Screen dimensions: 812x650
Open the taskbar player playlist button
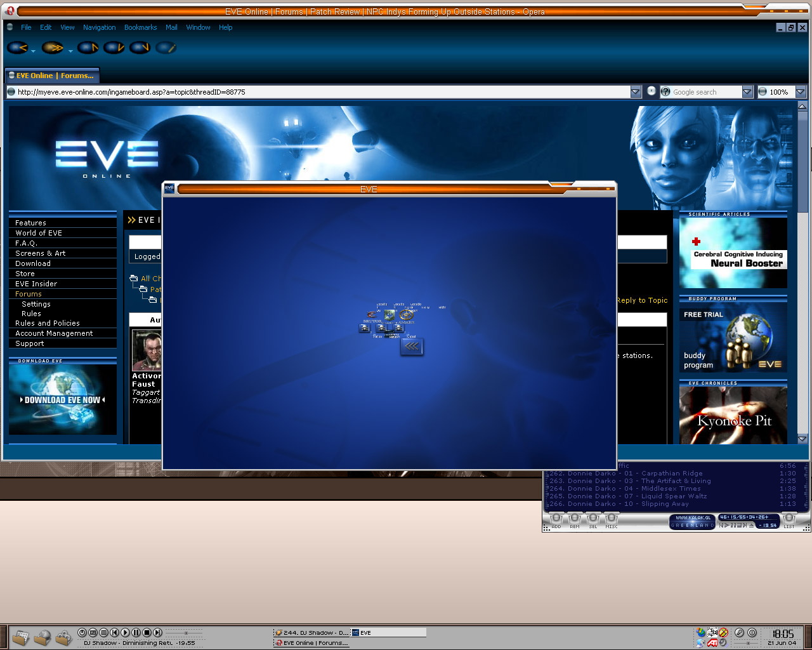click(x=103, y=632)
